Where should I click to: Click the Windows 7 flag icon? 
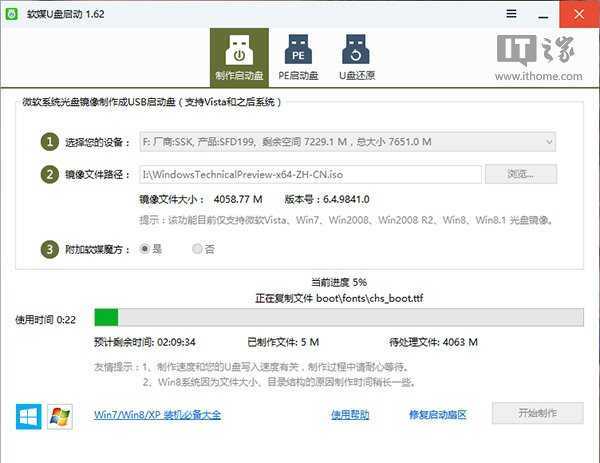pos(60,416)
